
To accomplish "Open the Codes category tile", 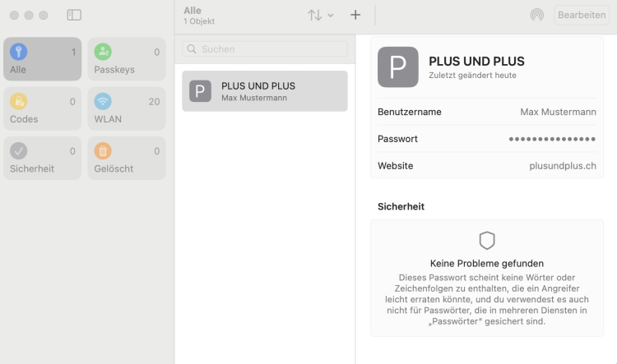I will click(43, 108).
